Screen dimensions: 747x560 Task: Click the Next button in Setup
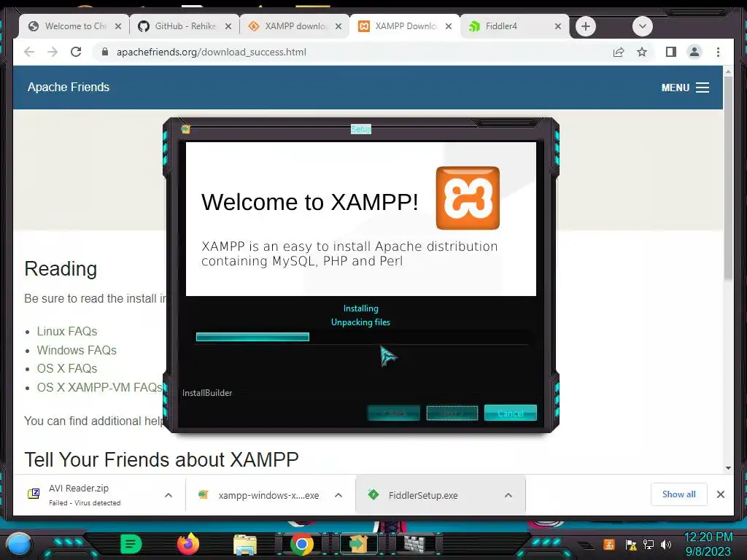coord(452,413)
